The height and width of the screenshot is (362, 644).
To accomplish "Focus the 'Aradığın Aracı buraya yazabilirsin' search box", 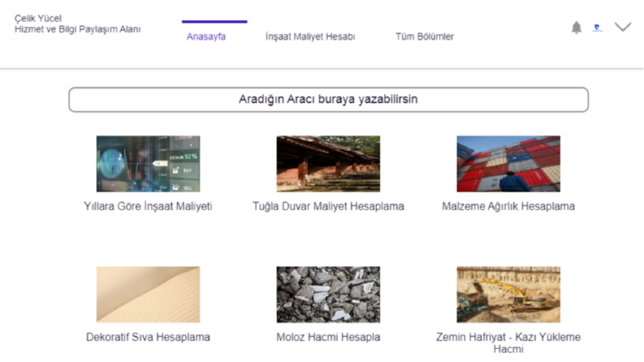I will (x=329, y=99).
